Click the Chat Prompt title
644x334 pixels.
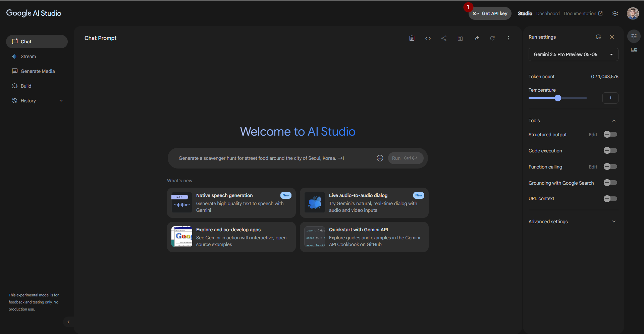pyautogui.click(x=100, y=38)
